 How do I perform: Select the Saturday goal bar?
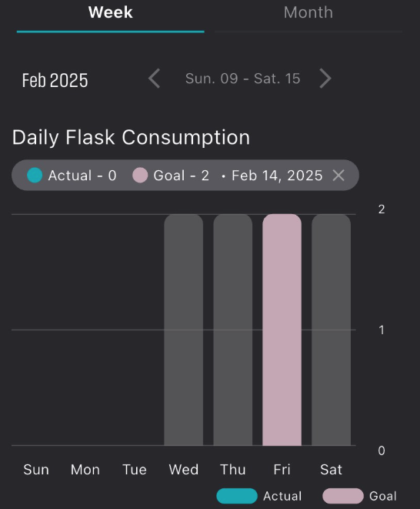coord(331,330)
